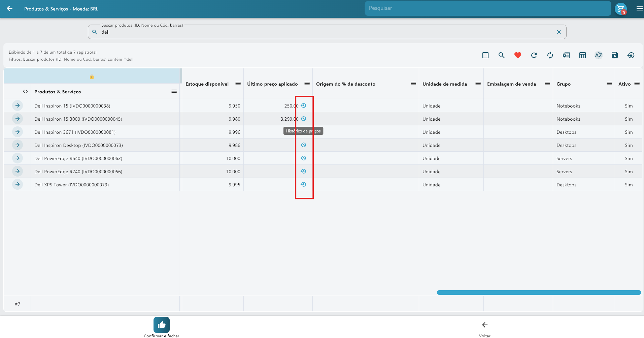Click the arrow button for Dell Inspiron 3671
The height and width of the screenshot is (338, 644).
(x=18, y=132)
